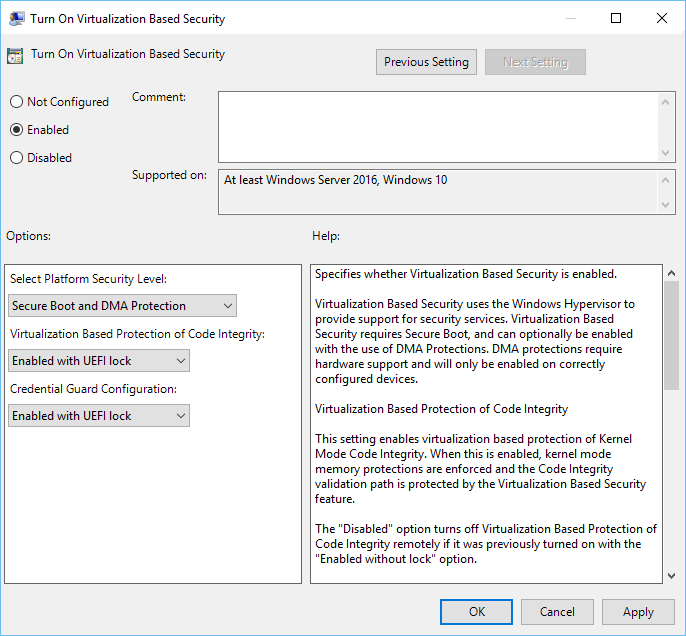Open Credential Guard Configuration dropdown
The width and height of the screenshot is (686, 636).
tap(98, 415)
